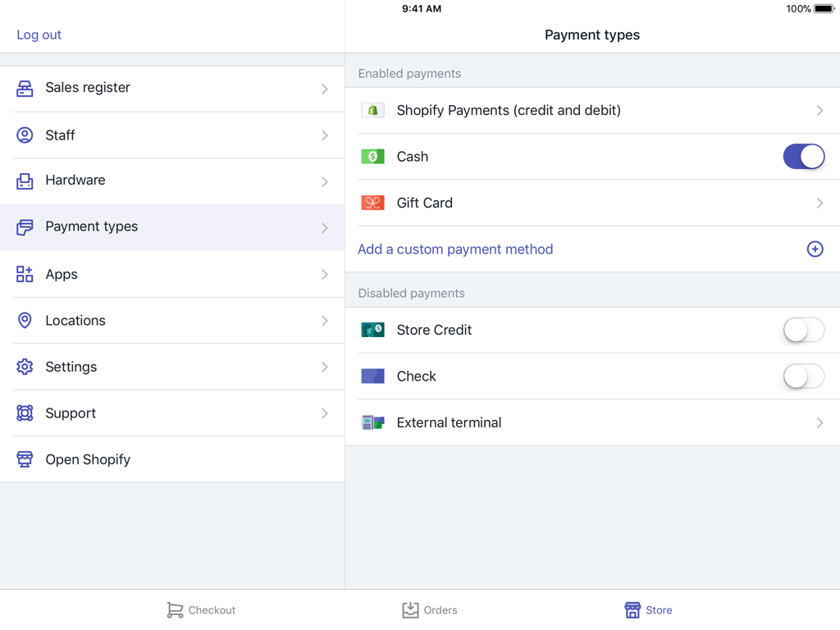Expand Staff row chevron
The height and width of the screenshot is (630, 840).
(325, 135)
